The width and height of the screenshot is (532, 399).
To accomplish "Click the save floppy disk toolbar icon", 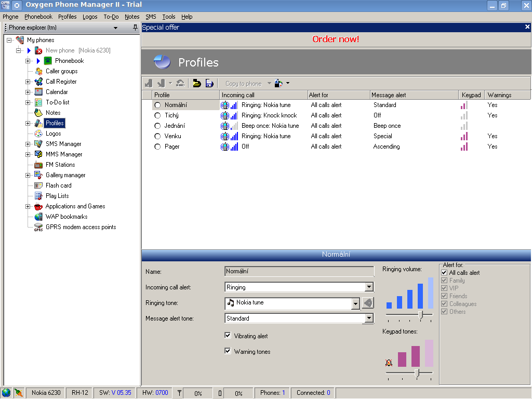I will pos(209,83).
